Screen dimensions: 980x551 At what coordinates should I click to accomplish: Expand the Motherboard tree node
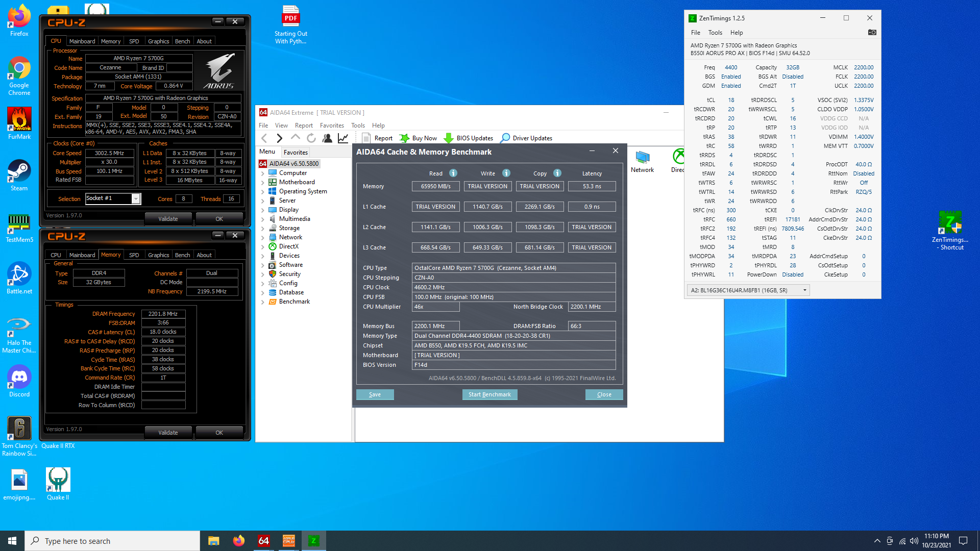coord(263,182)
